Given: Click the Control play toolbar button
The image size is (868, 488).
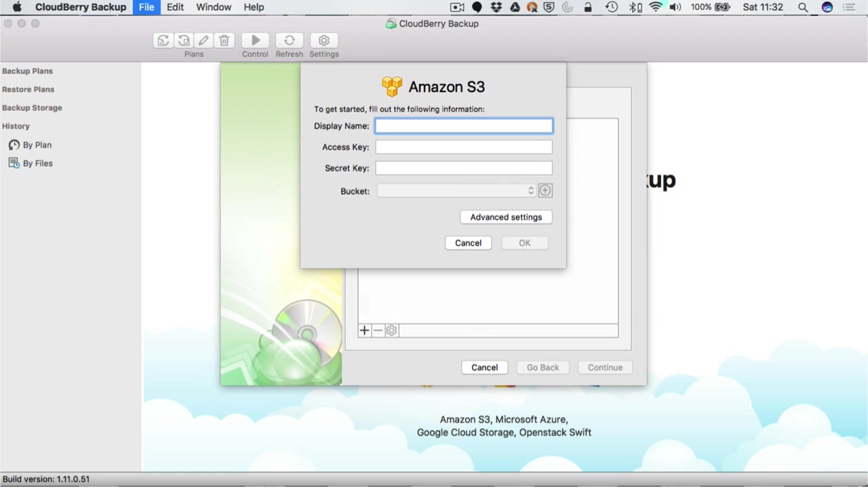Looking at the screenshot, I should pos(256,41).
